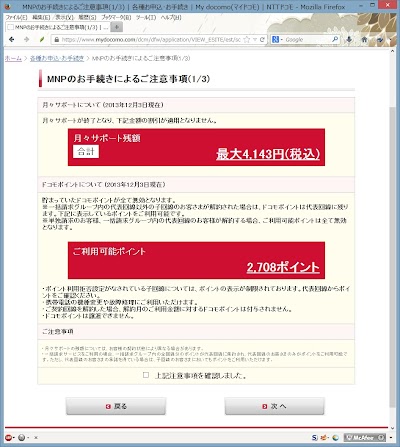Follow the 各種お申込・お手続き breadcrumb link
Screen dimensions: 400x447
coord(57,58)
